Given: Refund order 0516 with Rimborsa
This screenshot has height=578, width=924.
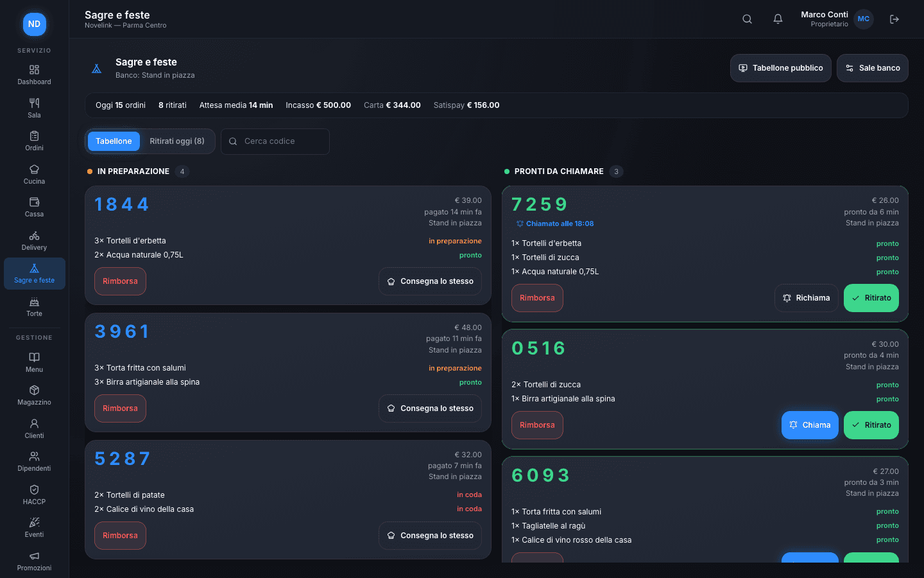Looking at the screenshot, I should (537, 425).
